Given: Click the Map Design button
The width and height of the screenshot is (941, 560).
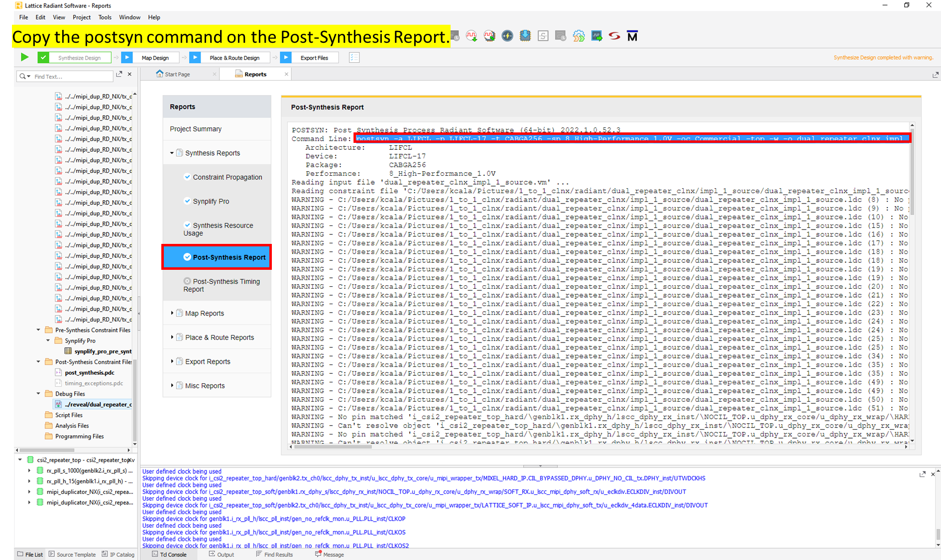Looking at the screenshot, I should (x=155, y=58).
